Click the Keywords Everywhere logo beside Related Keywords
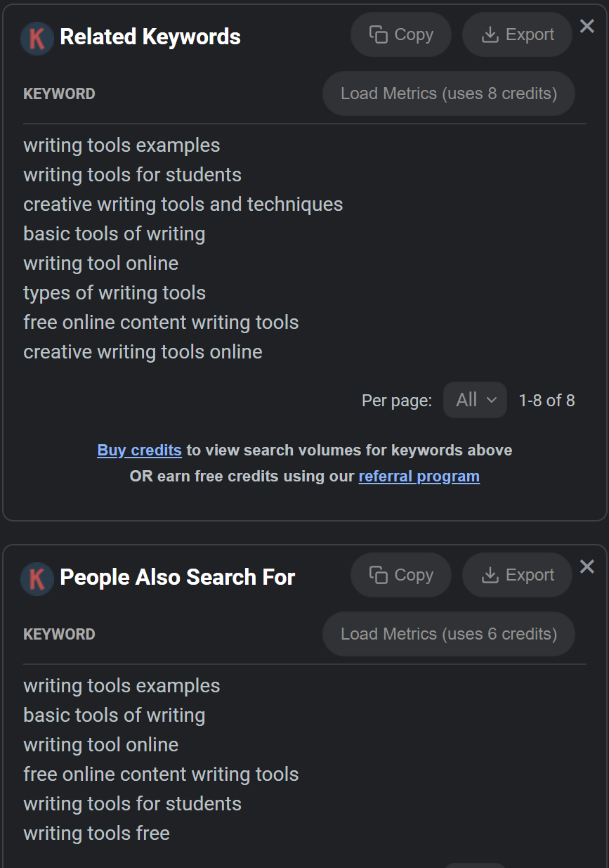The width and height of the screenshot is (609, 868). [37, 38]
